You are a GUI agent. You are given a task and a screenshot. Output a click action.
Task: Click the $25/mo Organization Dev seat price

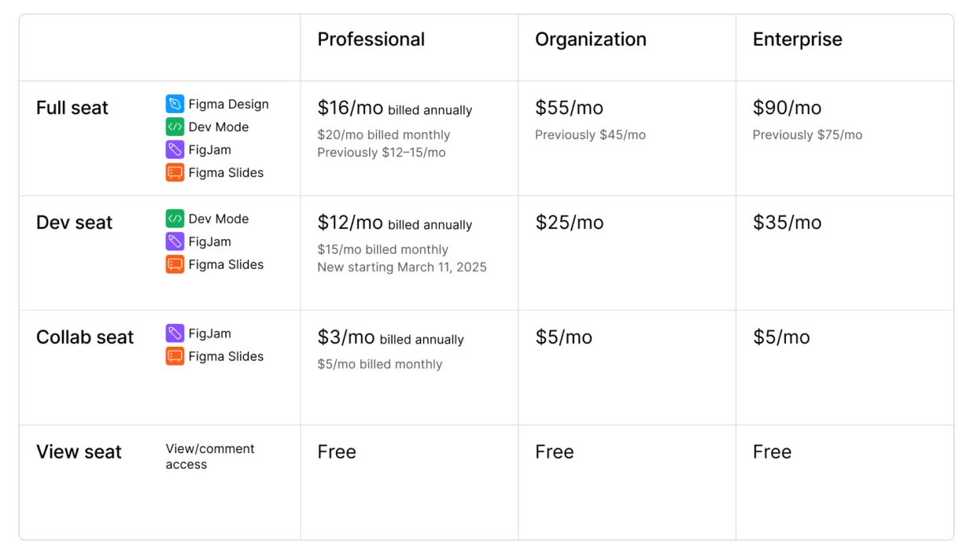point(570,223)
